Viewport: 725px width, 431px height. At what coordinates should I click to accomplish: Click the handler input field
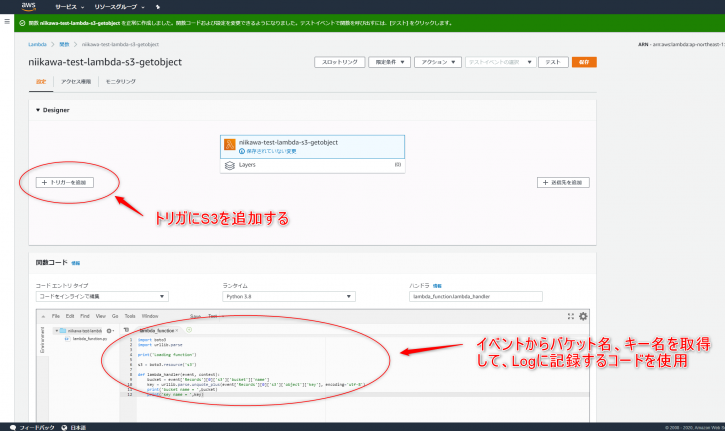[476, 296]
